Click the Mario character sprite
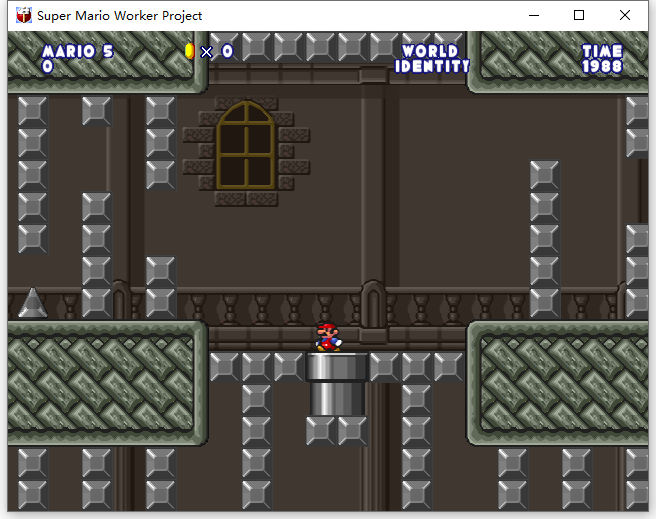 pos(328,337)
